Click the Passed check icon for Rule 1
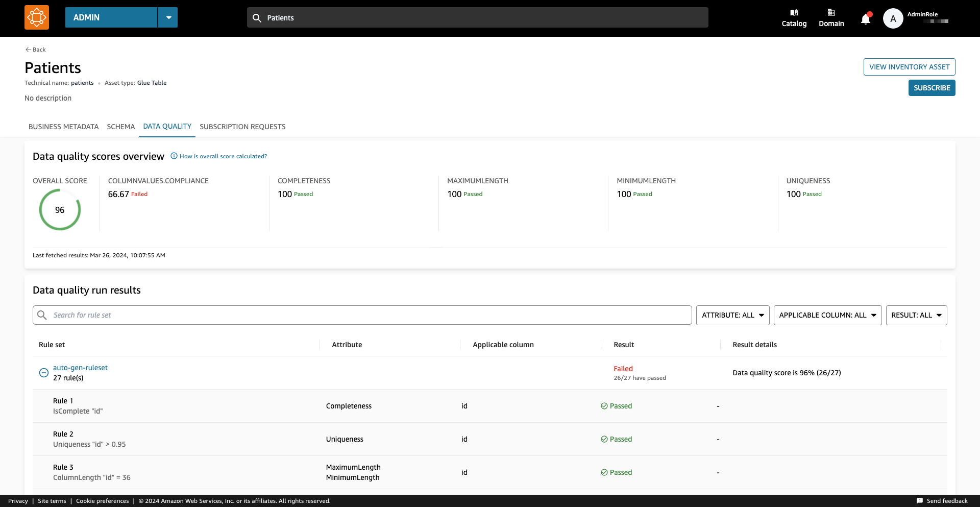The width and height of the screenshot is (980, 507). (604, 406)
